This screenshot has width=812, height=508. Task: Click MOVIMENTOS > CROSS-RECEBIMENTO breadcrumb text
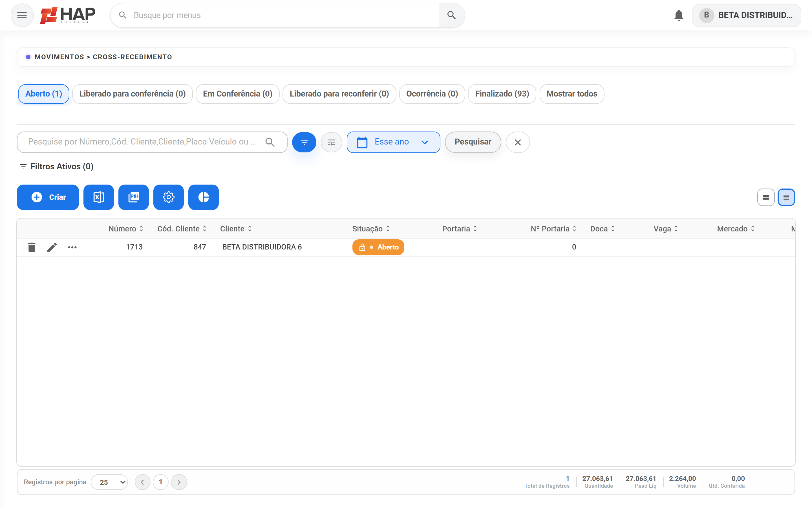[103, 57]
